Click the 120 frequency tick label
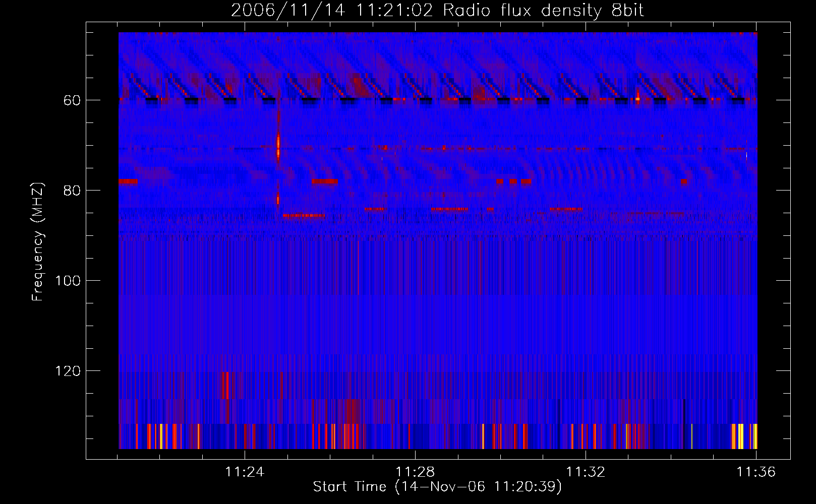This screenshot has width=816, height=504. click(68, 371)
